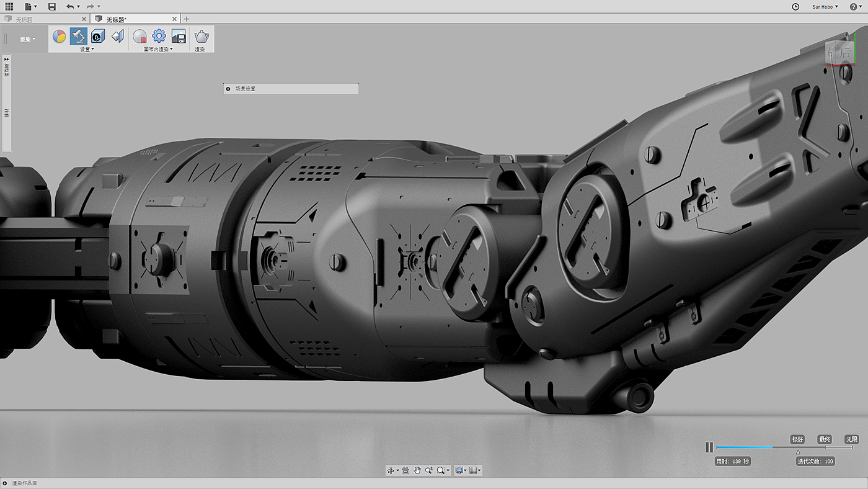868x489 pixels.
Task: Open the job status clock icon
Action: click(796, 6)
